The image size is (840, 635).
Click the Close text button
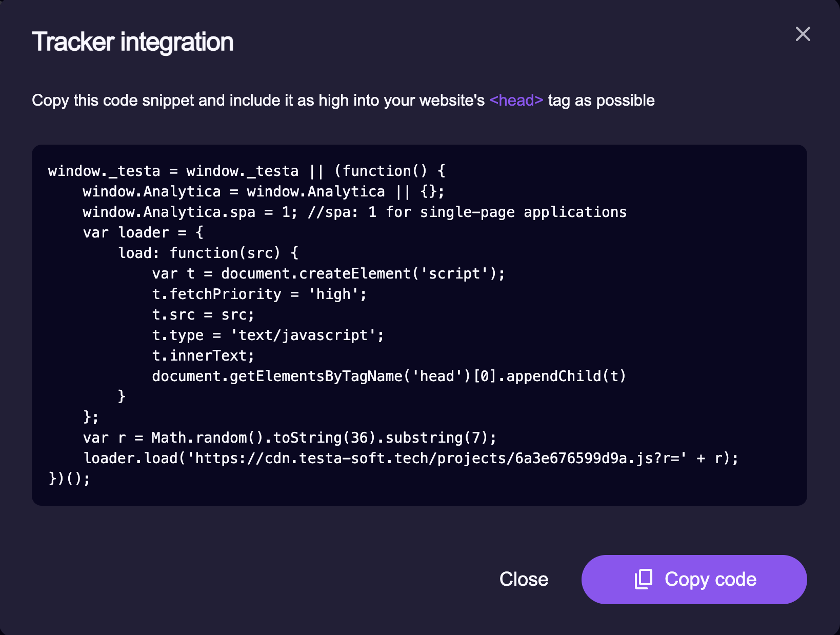click(x=524, y=579)
